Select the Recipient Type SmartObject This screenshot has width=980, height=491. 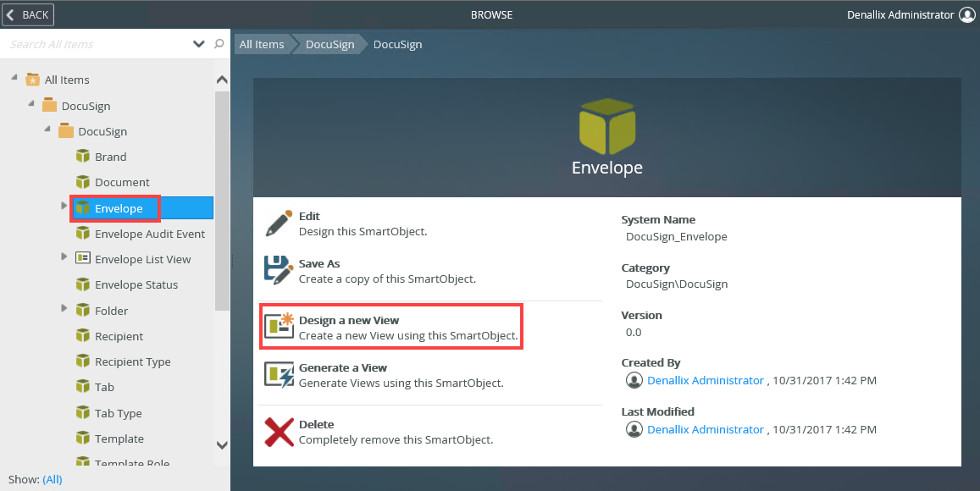[132, 361]
